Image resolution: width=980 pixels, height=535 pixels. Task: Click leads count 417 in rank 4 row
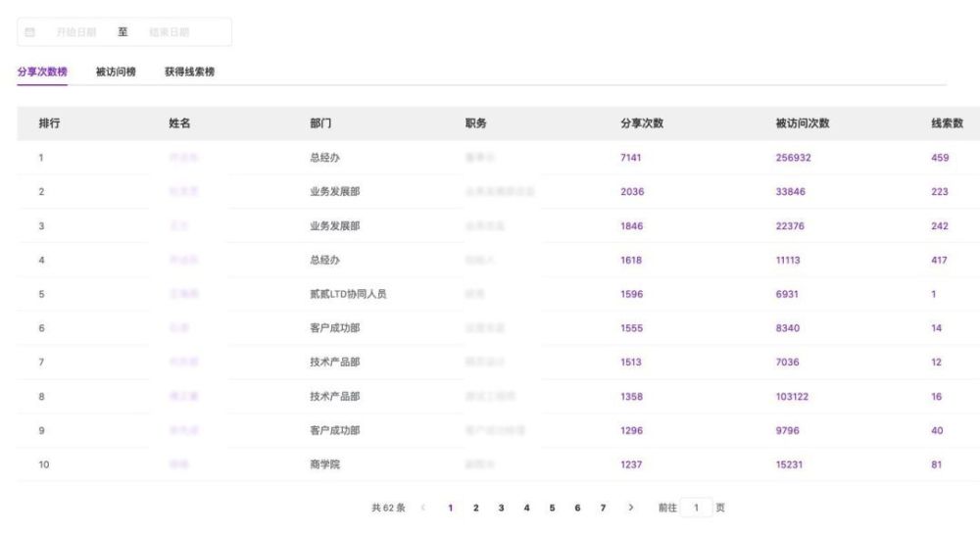(939, 260)
